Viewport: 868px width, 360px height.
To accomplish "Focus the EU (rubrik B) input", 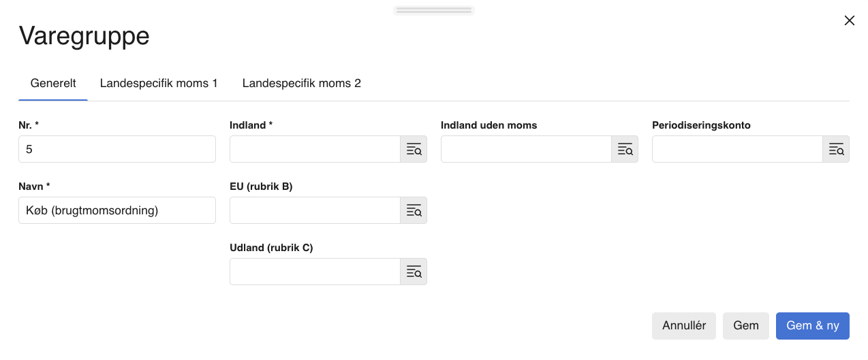I will [x=315, y=210].
